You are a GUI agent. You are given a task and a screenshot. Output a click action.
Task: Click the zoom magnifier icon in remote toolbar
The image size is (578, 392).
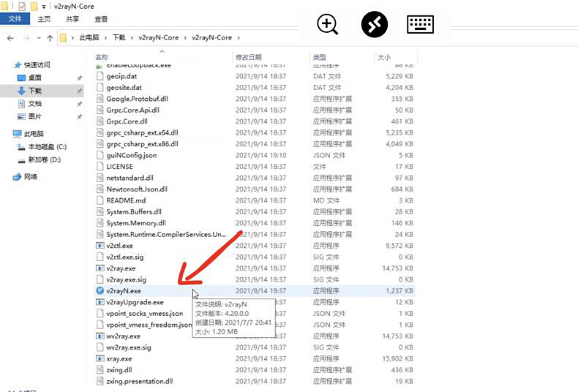pyautogui.click(x=327, y=25)
